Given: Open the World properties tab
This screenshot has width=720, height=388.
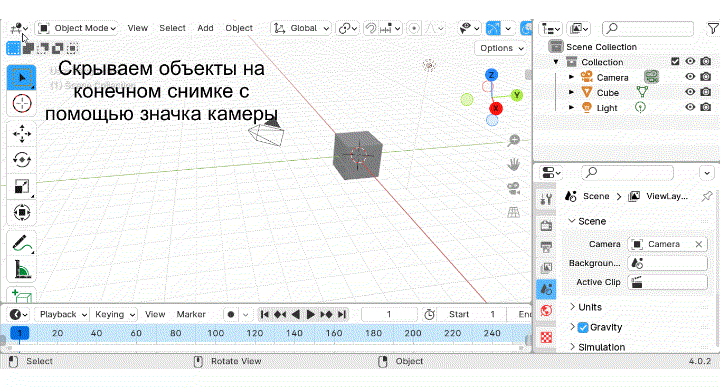Looking at the screenshot, I should (x=546, y=311).
